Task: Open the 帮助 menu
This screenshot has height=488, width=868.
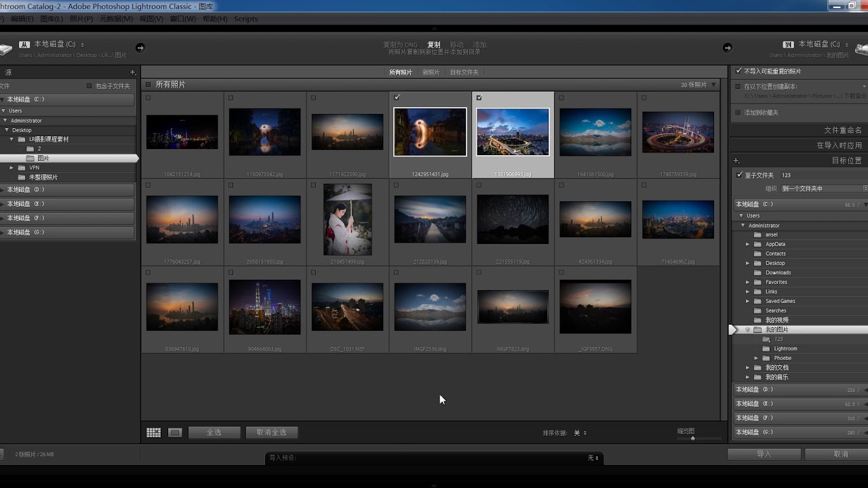Action: click(215, 19)
